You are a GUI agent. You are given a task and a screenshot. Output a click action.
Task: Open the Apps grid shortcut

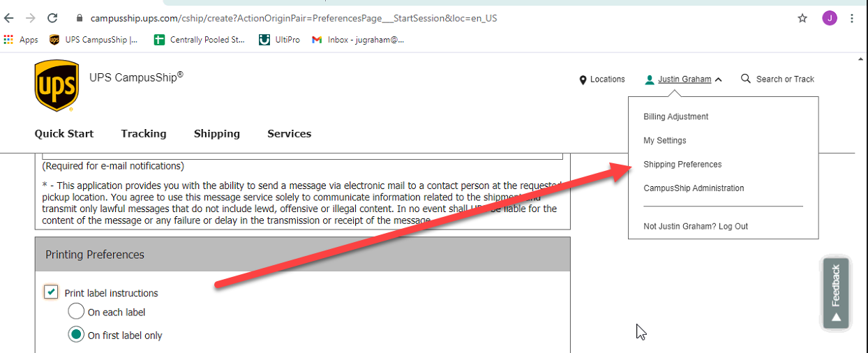[21, 40]
